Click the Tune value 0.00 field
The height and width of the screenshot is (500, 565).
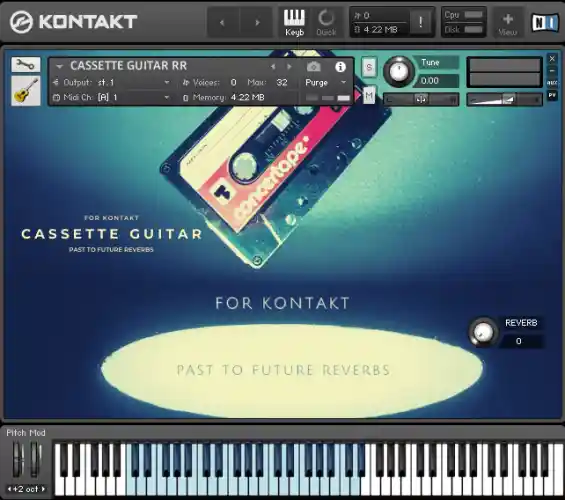(x=436, y=81)
